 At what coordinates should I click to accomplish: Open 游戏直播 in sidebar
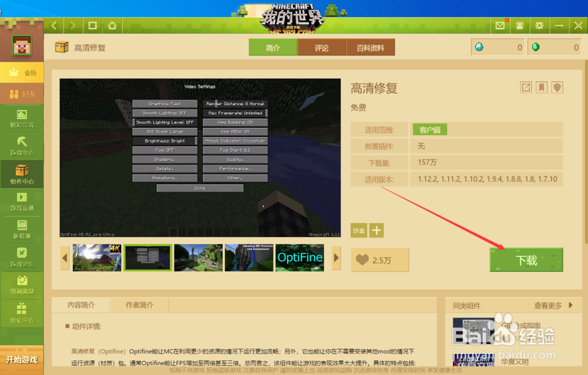click(22, 202)
